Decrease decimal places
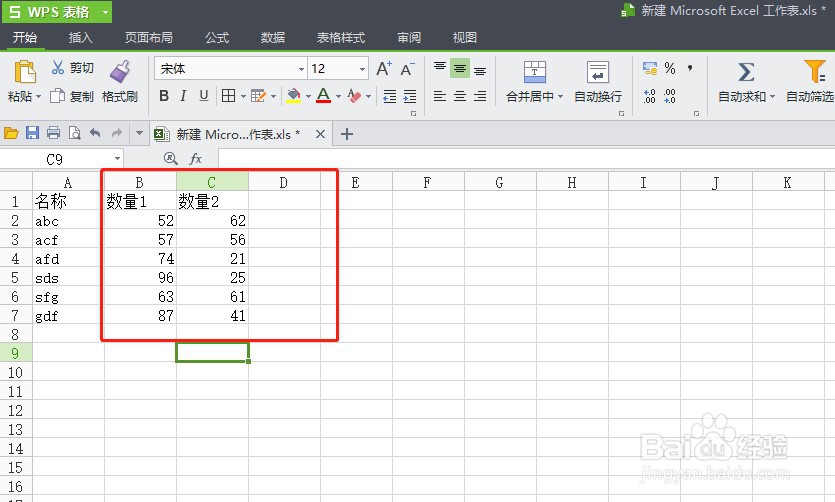Image resolution: width=835 pixels, height=502 pixels. (x=670, y=96)
